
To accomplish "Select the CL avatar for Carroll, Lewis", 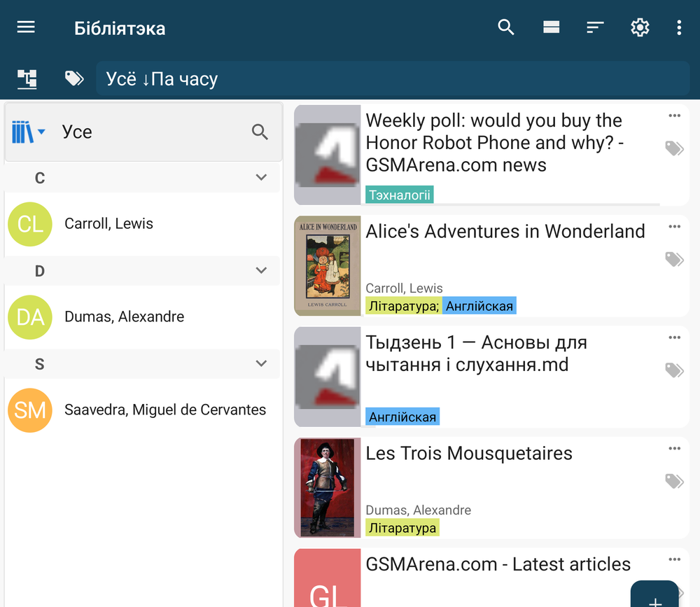I will coord(30,224).
